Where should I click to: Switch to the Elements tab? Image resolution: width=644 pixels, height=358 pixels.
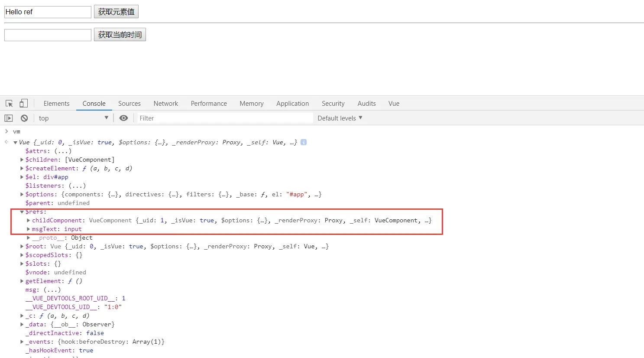(56, 104)
